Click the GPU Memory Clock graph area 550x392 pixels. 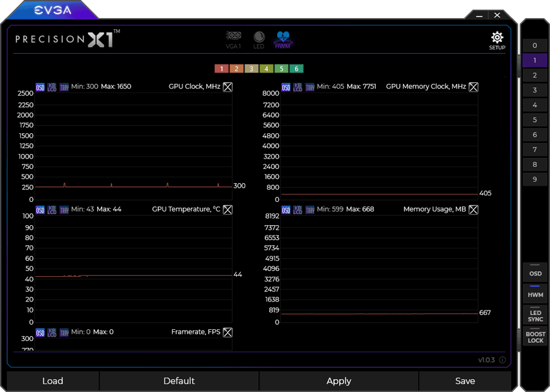(x=379, y=146)
